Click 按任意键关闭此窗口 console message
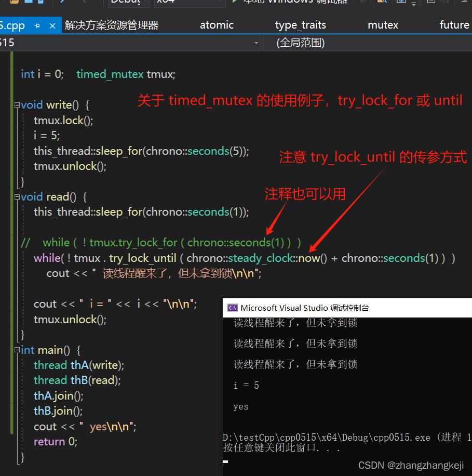The image size is (472, 476). click(x=281, y=448)
